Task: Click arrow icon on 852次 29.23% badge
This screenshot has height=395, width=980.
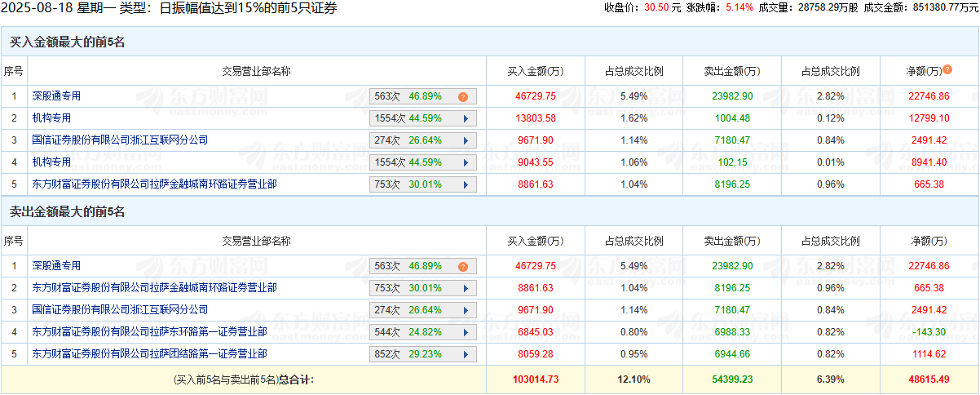Action: pyautogui.click(x=466, y=354)
